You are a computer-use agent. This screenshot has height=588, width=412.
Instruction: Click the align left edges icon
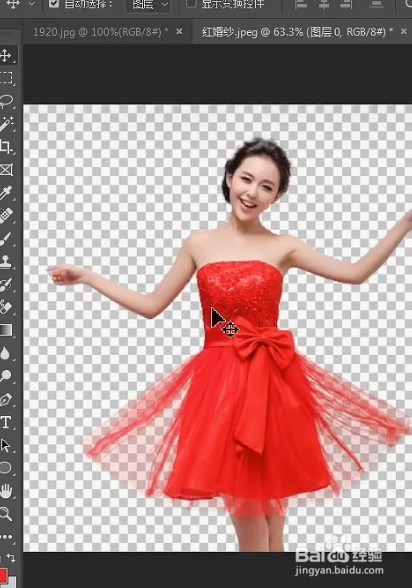point(301,4)
